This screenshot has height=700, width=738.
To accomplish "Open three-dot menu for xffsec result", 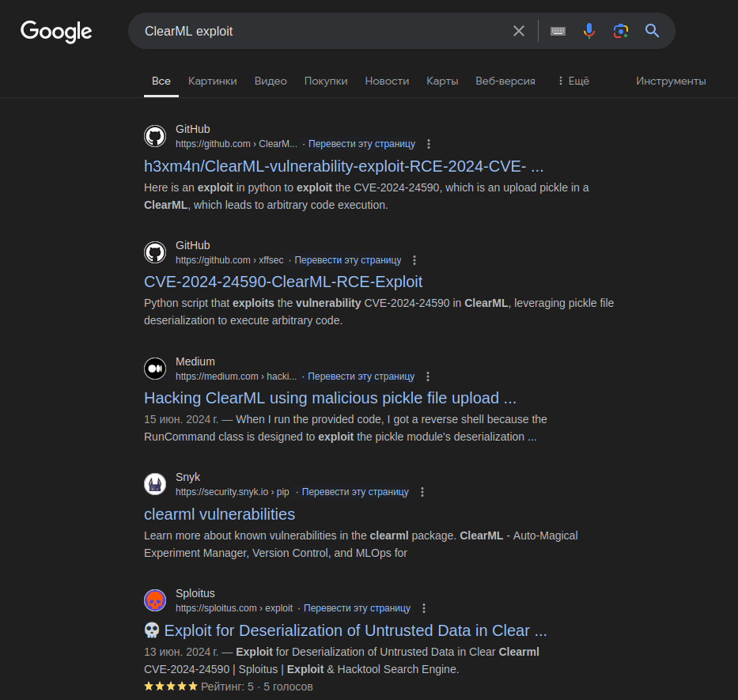I will [x=414, y=260].
